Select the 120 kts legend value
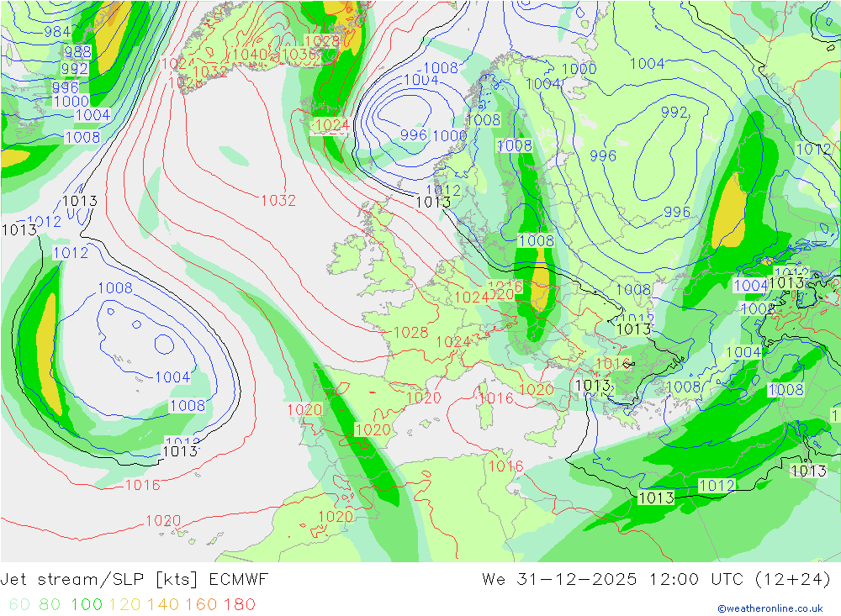This screenshot has height=616, width=841. tap(124, 604)
